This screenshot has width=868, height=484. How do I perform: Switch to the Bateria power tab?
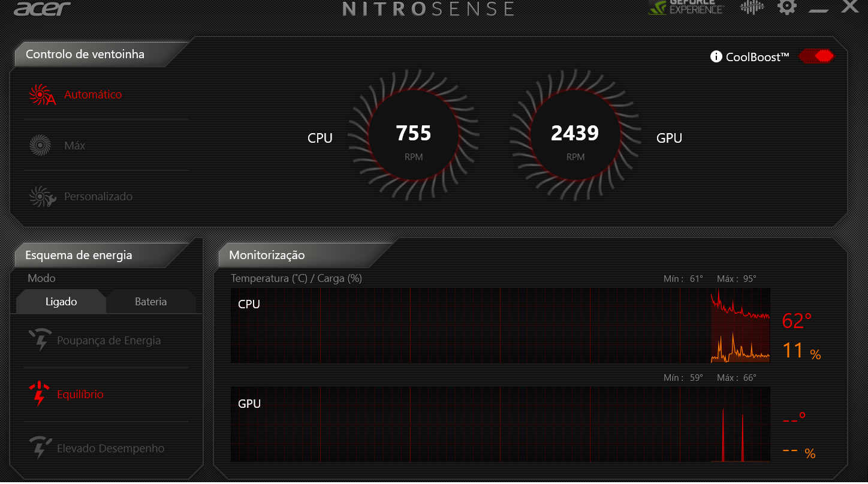click(151, 302)
